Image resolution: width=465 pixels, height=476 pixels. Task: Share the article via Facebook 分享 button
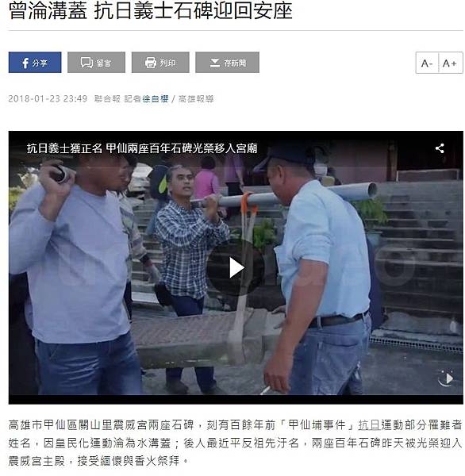[x=35, y=63]
